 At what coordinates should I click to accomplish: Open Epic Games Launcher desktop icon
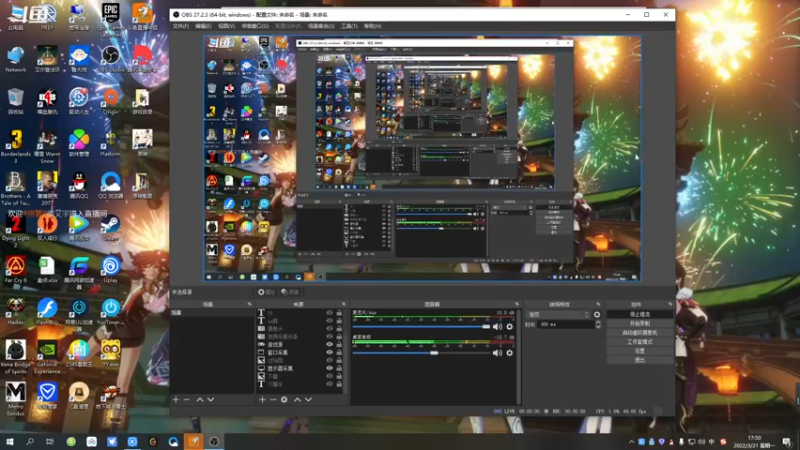click(x=110, y=19)
